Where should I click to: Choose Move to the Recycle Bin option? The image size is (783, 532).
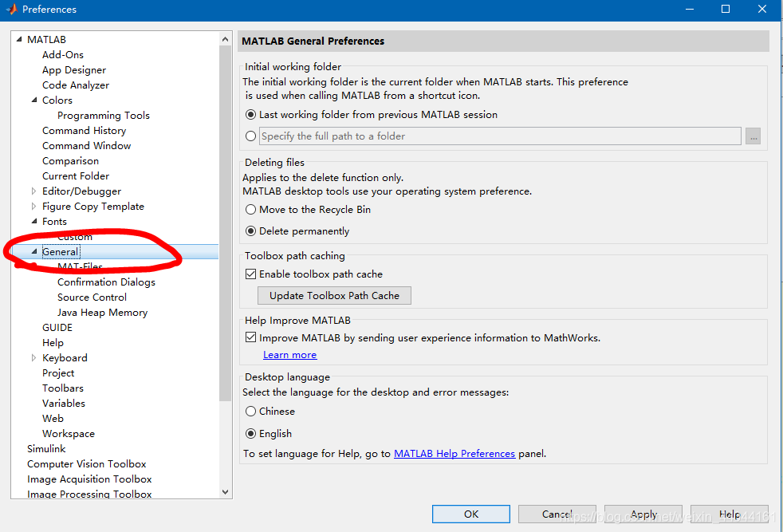pos(250,210)
